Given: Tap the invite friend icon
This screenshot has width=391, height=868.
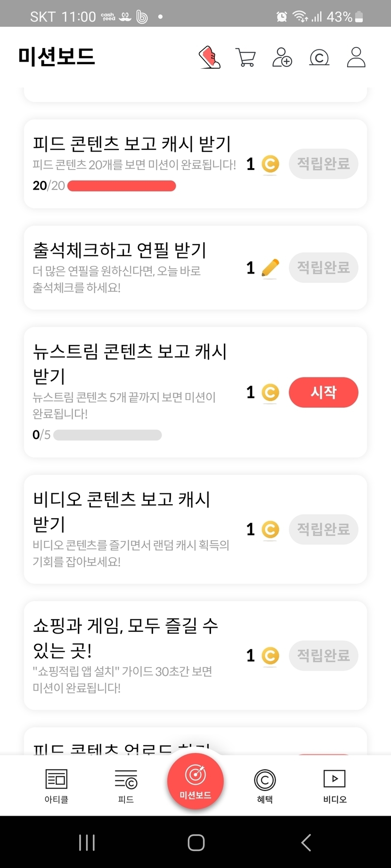Looking at the screenshot, I should click(282, 57).
